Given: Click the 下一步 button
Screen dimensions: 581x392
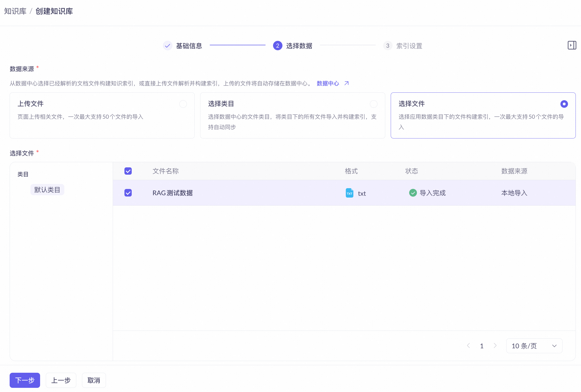Looking at the screenshot, I should (x=25, y=380).
